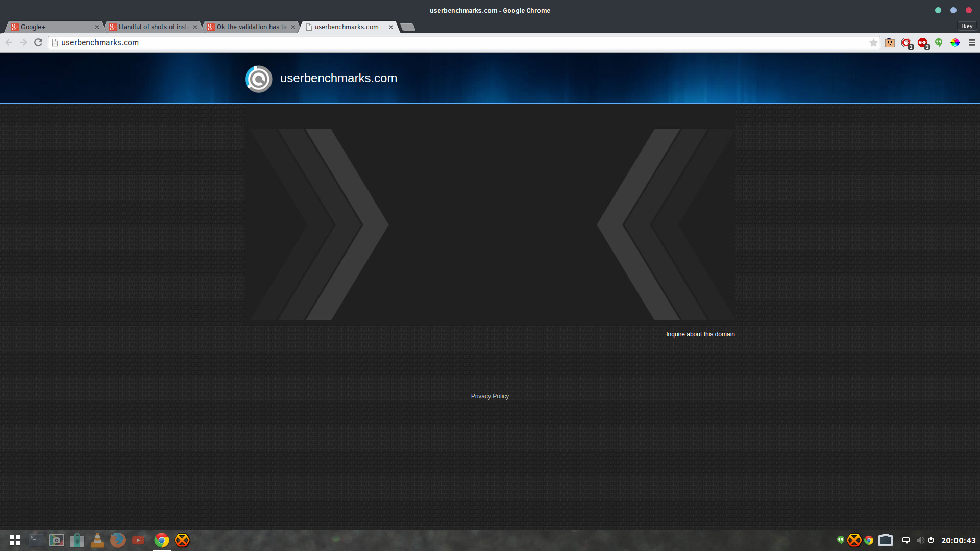Launch the terminal from the taskbar
The width and height of the screenshot is (980, 551).
[x=36, y=540]
